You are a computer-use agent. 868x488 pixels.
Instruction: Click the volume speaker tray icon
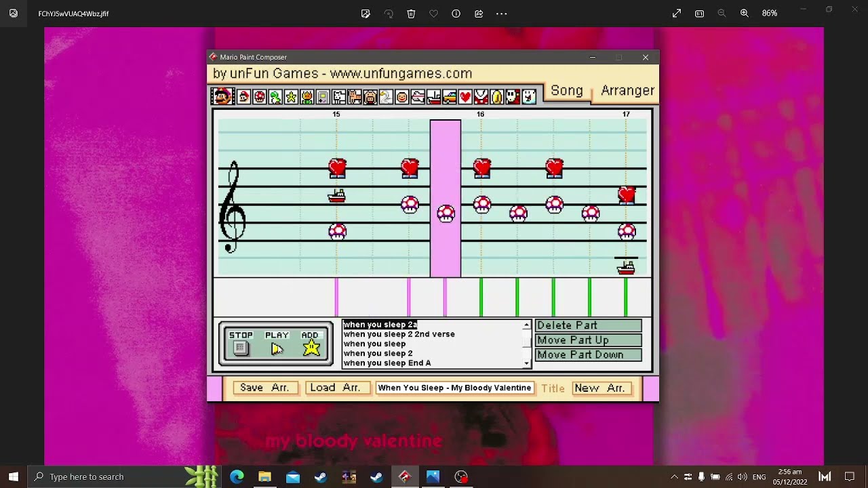point(742,476)
